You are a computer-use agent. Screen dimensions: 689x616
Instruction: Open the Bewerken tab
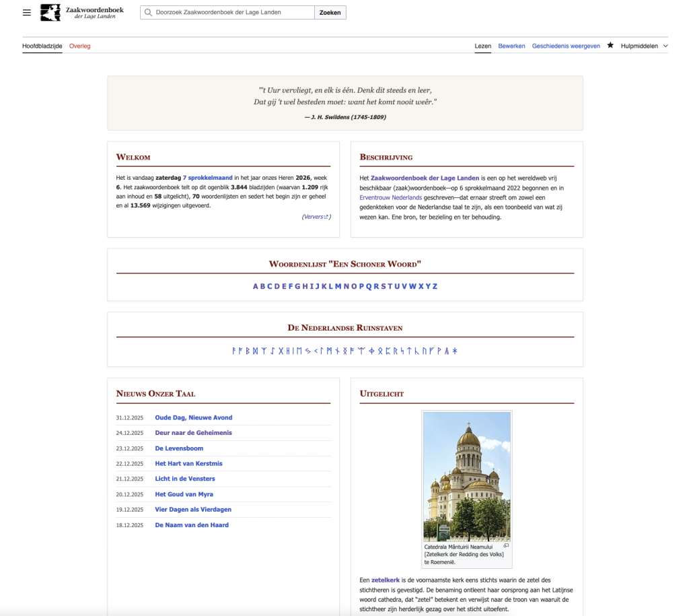(511, 46)
